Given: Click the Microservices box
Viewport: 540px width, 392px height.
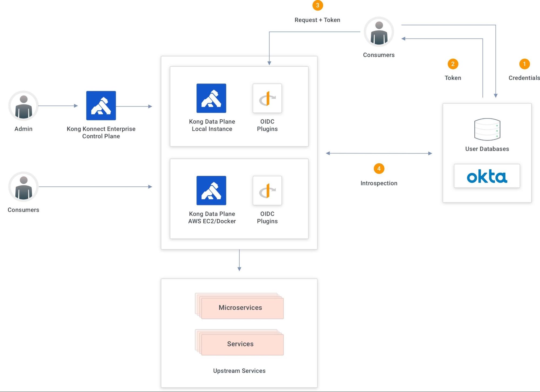Looking at the screenshot, I should (x=240, y=307).
